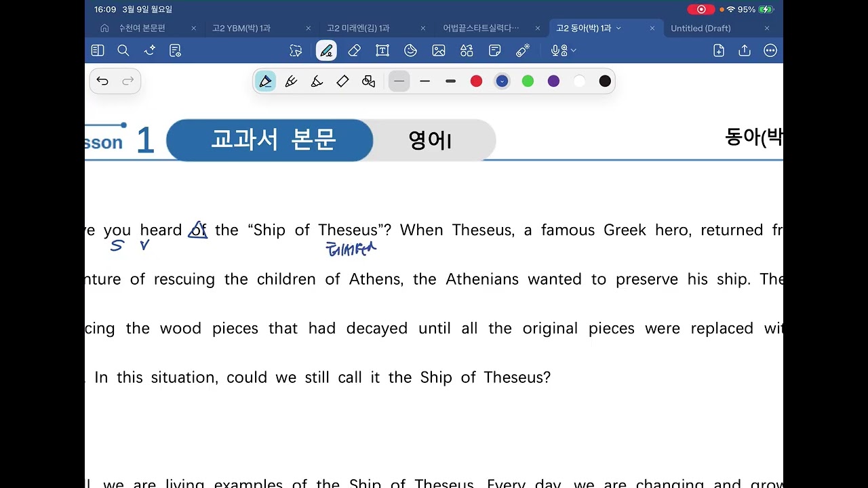Select the medium stroke width
The width and height of the screenshot is (868, 488).
point(425,81)
